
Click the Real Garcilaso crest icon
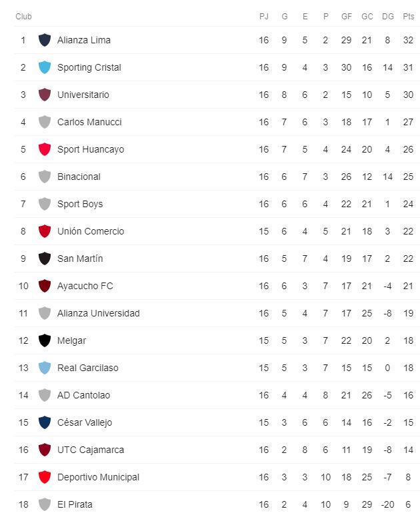pyautogui.click(x=45, y=368)
